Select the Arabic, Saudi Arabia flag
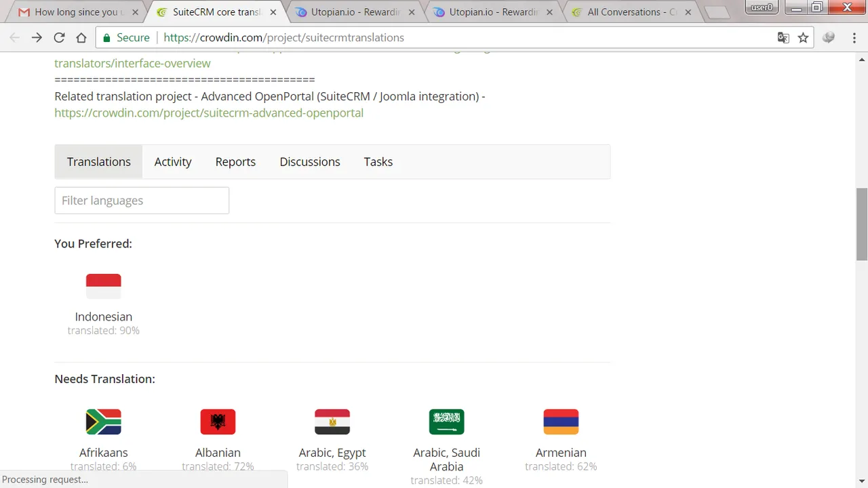The height and width of the screenshot is (488, 868). tap(447, 422)
